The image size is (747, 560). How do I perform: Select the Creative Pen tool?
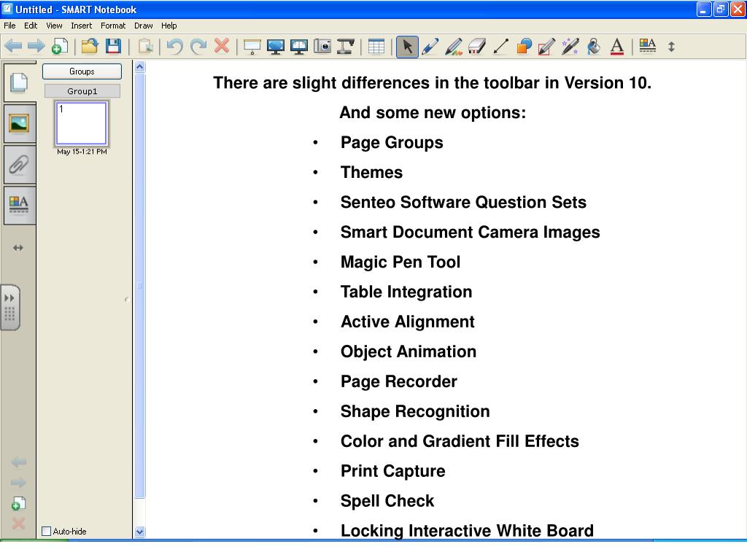click(x=454, y=47)
